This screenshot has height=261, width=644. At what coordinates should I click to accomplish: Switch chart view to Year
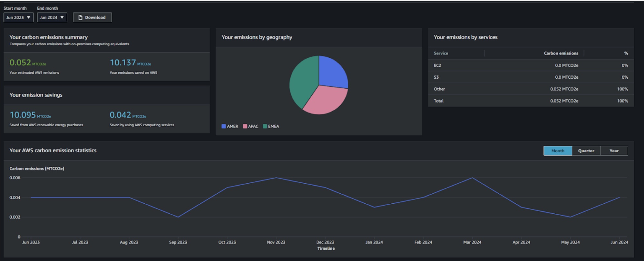[x=614, y=151]
